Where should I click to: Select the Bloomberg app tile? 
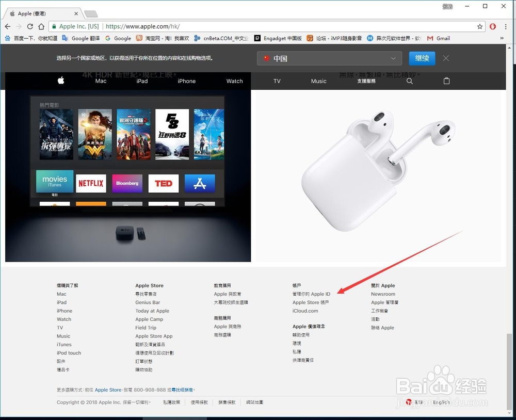pyautogui.click(x=127, y=183)
